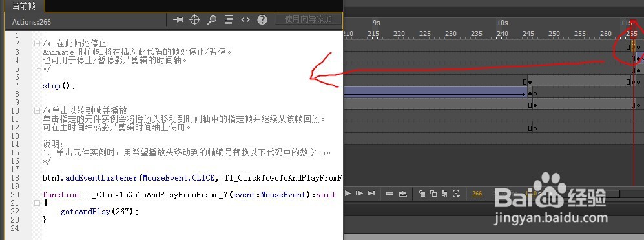644x240 pixels.
Task: Click the 10s marker on the timeline ruler
Action: [503, 23]
